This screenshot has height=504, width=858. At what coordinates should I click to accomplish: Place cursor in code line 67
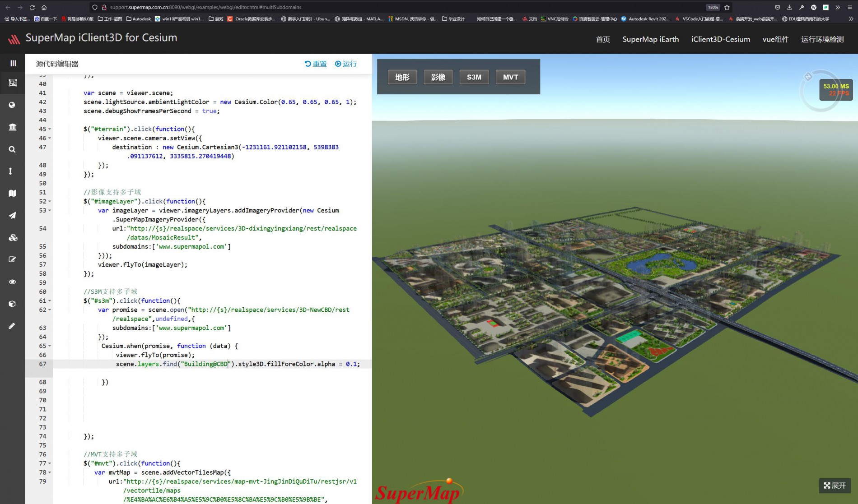pos(212,364)
